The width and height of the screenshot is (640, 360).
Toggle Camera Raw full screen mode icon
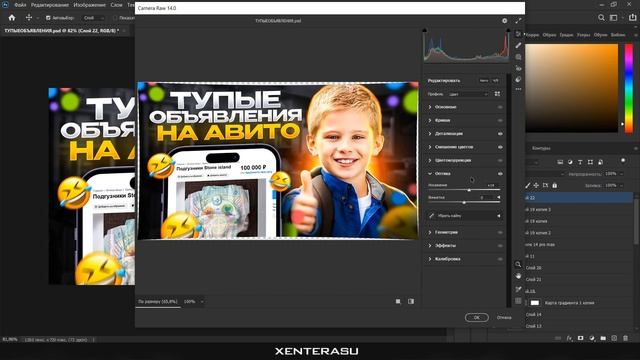(x=518, y=20)
